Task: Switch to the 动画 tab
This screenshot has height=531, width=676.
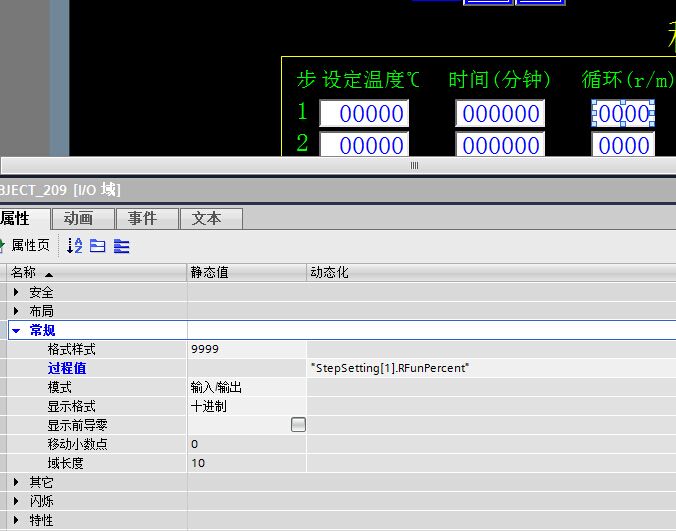Action: 83,219
